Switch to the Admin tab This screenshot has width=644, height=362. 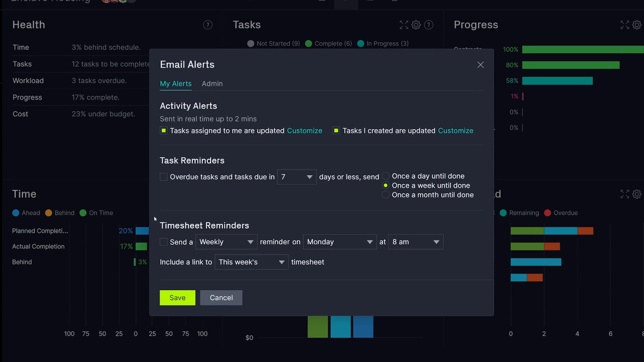pyautogui.click(x=212, y=84)
